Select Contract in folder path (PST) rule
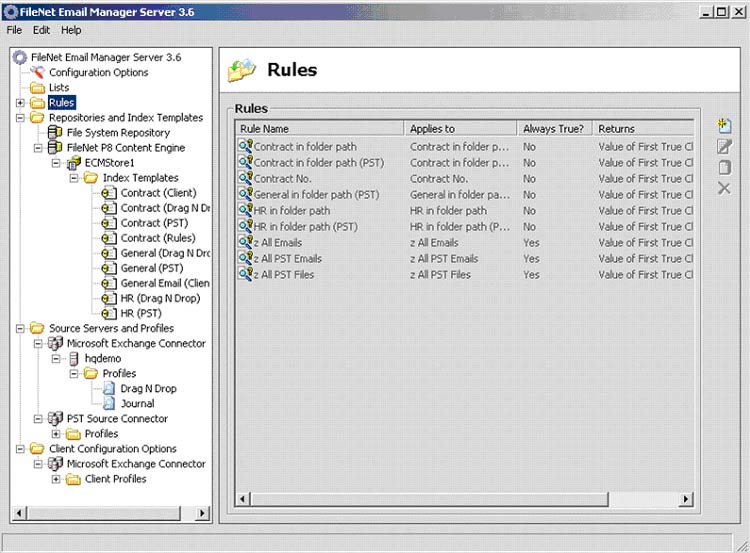 point(319,163)
